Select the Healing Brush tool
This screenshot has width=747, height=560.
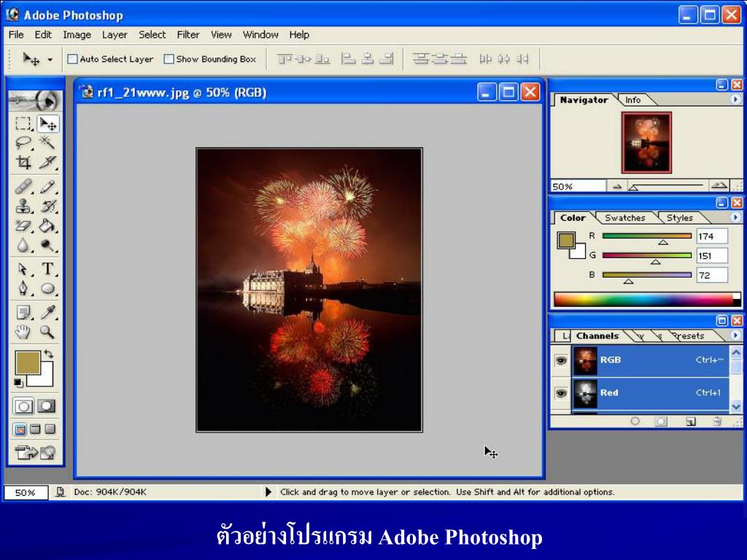pos(23,186)
